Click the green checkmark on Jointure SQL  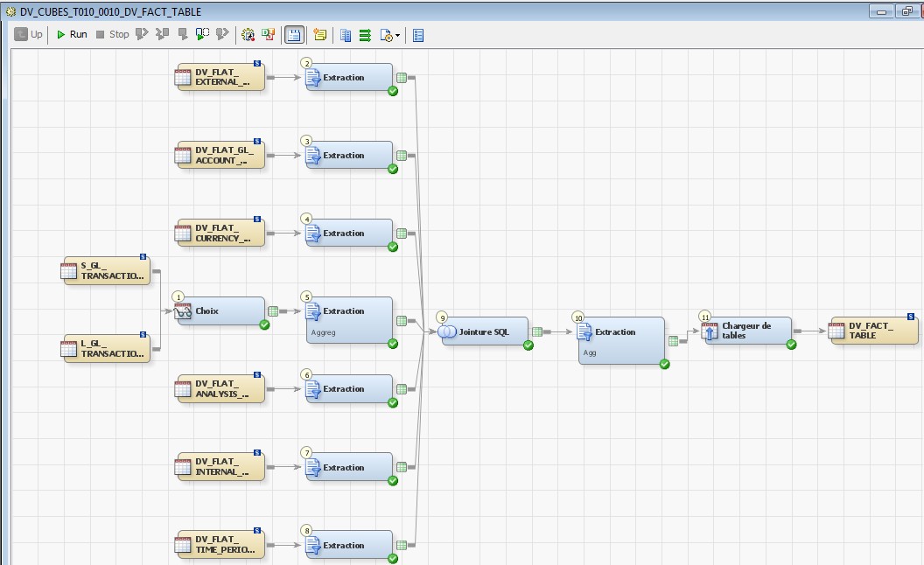pyautogui.click(x=528, y=345)
